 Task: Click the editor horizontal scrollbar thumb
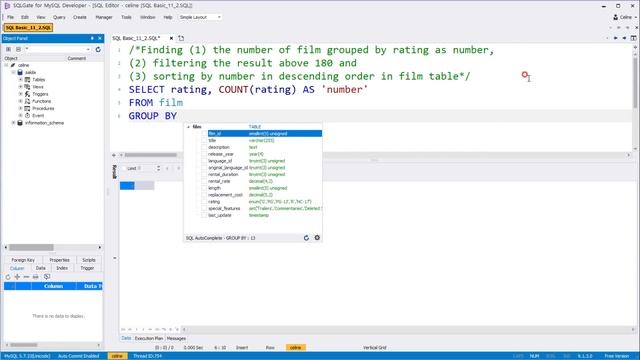point(151,155)
